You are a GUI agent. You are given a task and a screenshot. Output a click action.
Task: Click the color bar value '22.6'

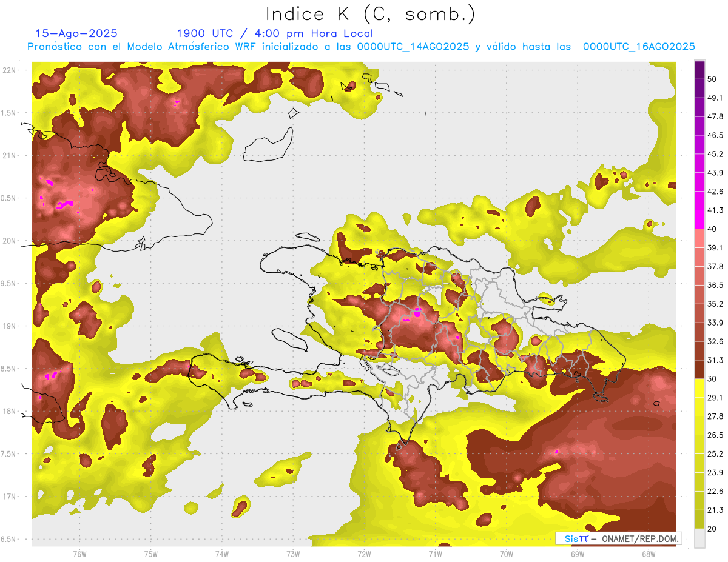click(715, 492)
